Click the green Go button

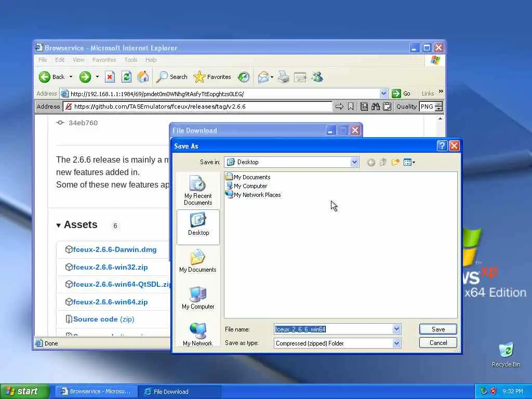[x=401, y=94]
